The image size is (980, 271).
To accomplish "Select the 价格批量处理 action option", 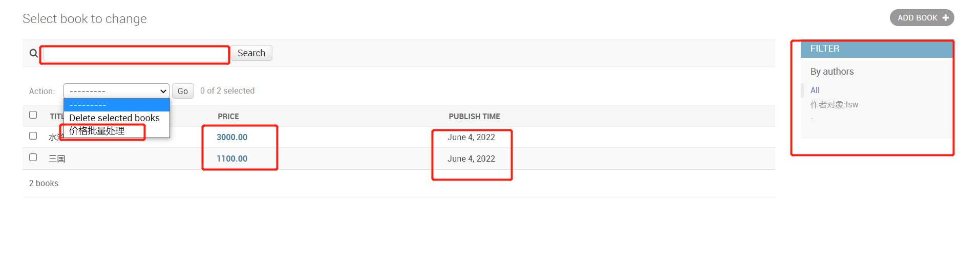I will click(97, 131).
